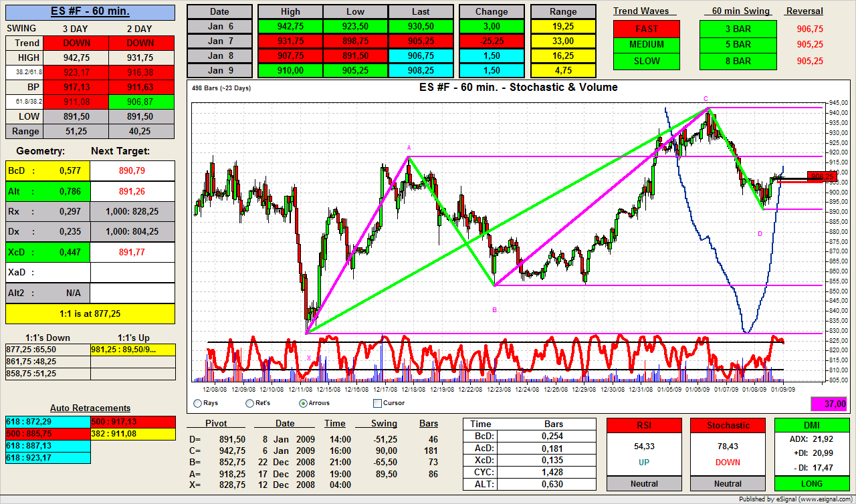Click the 25,25 Change cell
Viewport: 856px width, 504px height.
coord(492,41)
